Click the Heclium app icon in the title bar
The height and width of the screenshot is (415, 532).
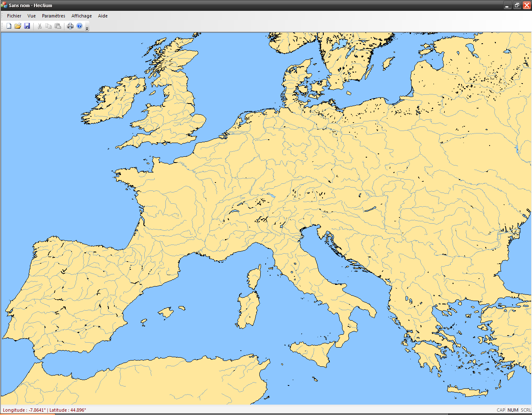5,5
